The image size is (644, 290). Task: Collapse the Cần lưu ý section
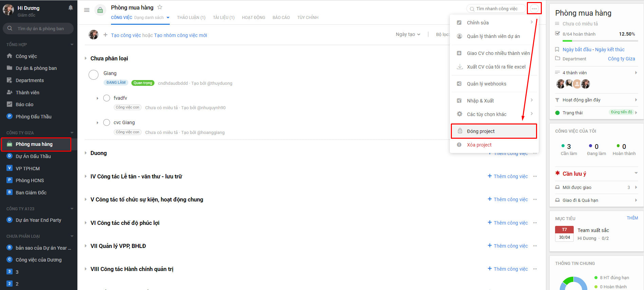(636, 173)
